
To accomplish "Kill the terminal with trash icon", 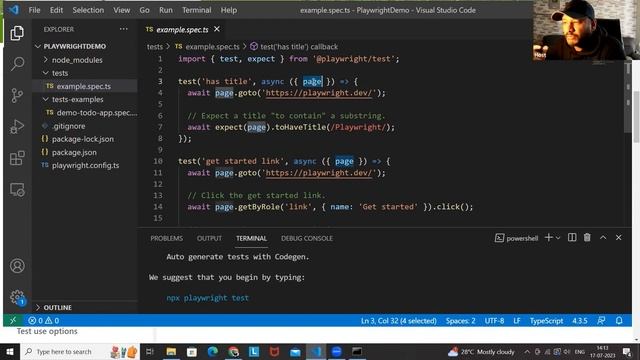I will pyautogui.click(x=587, y=238).
